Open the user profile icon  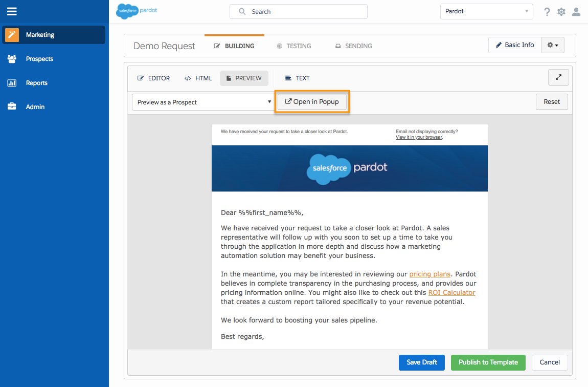point(577,11)
